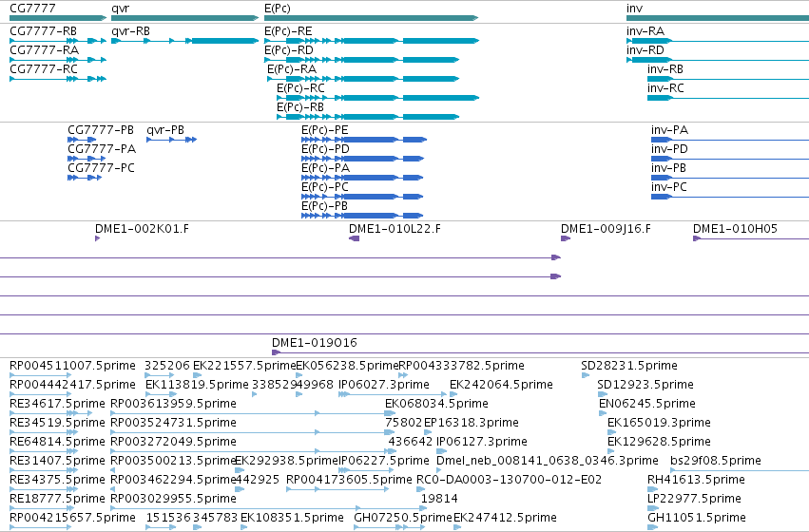The image size is (809, 532).
Task: Click the inv-RB transcript label
Action: [x=665, y=69]
